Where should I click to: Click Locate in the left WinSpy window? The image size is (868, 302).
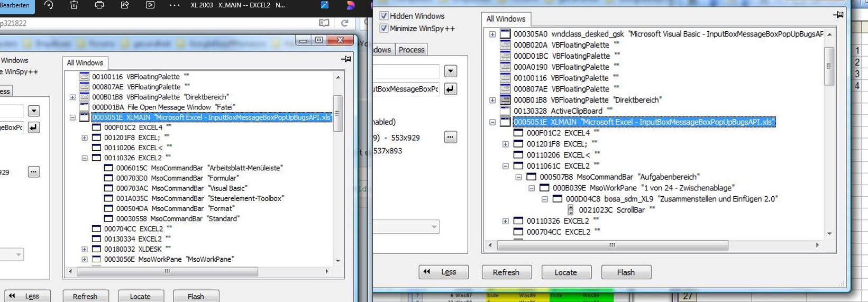(140, 296)
